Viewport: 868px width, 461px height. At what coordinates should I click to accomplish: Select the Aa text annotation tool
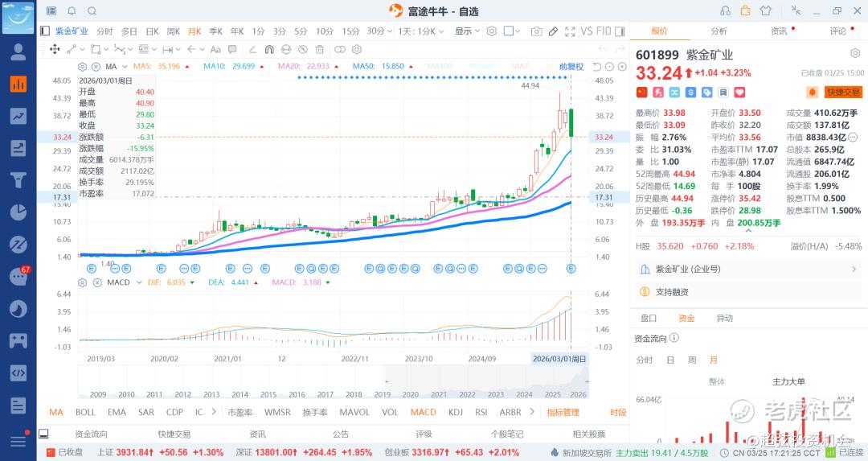click(215, 49)
